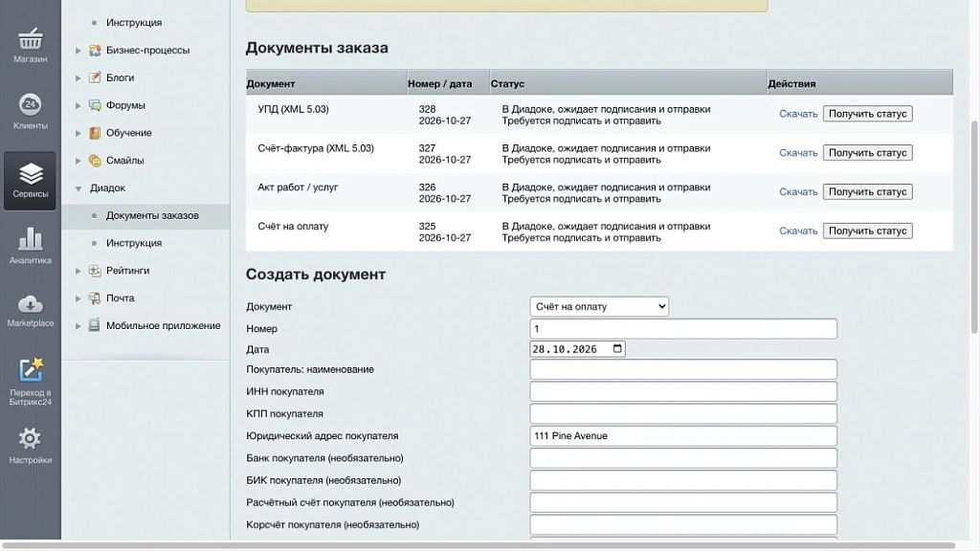
Task: Download the УПД (XML 5.03) document
Action: pos(798,114)
